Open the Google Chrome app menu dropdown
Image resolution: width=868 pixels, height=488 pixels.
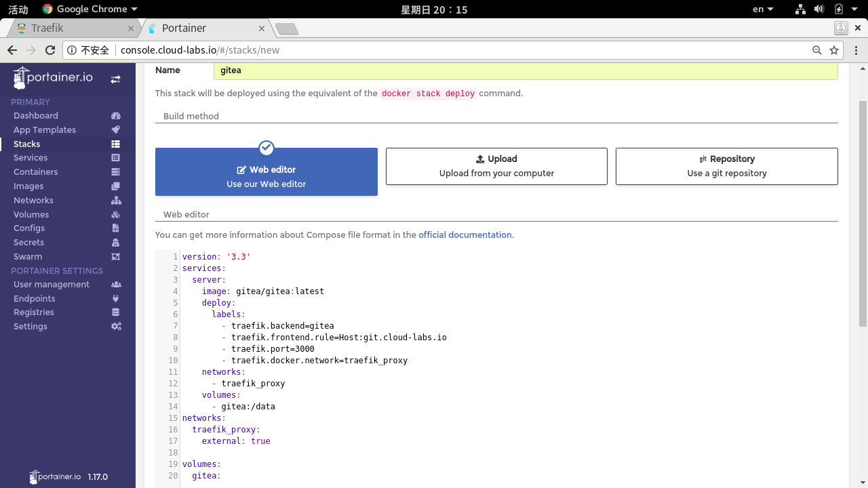click(90, 9)
